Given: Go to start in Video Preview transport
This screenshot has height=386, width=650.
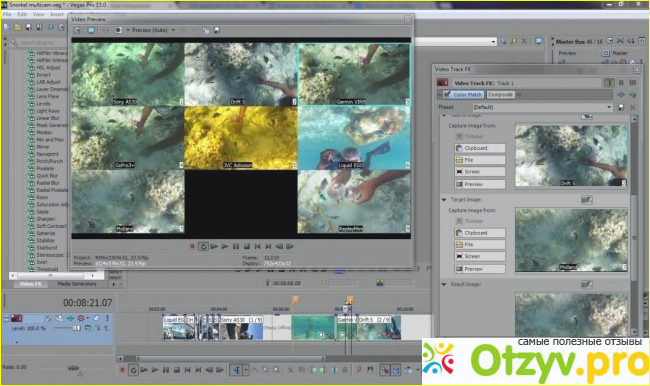Looking at the screenshot, I should 257,246.
